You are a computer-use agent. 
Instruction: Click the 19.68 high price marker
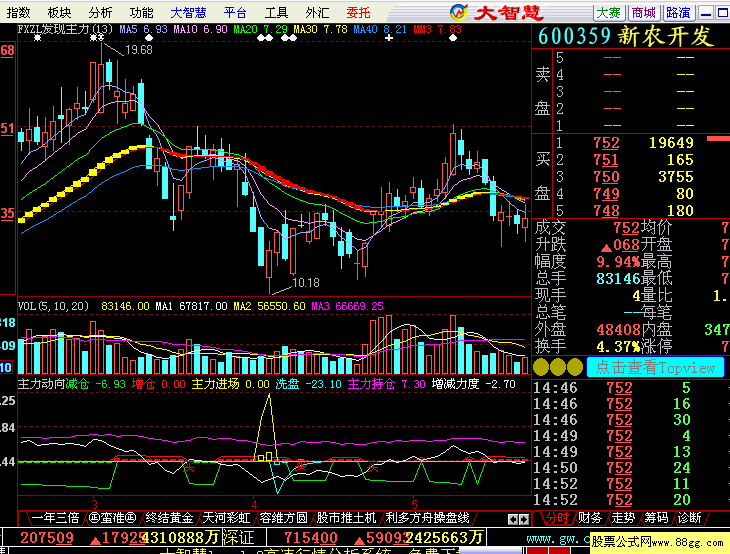pos(139,50)
